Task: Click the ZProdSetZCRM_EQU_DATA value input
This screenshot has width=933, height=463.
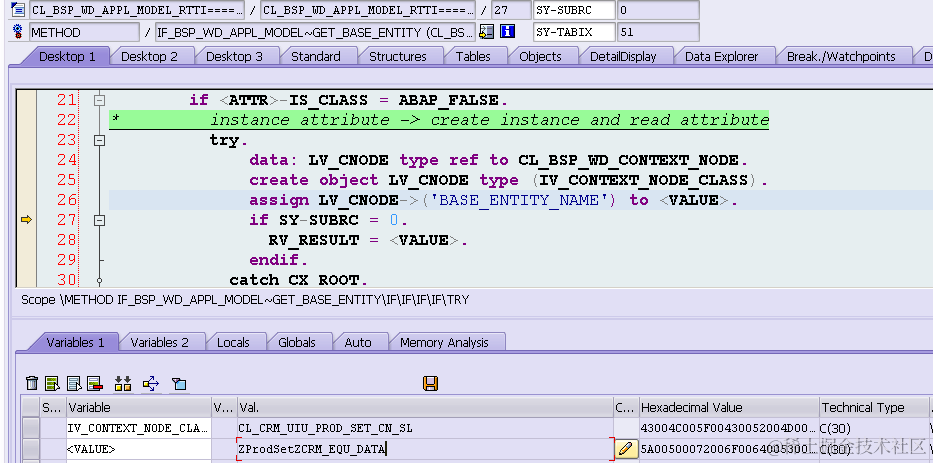Action: click(425, 449)
